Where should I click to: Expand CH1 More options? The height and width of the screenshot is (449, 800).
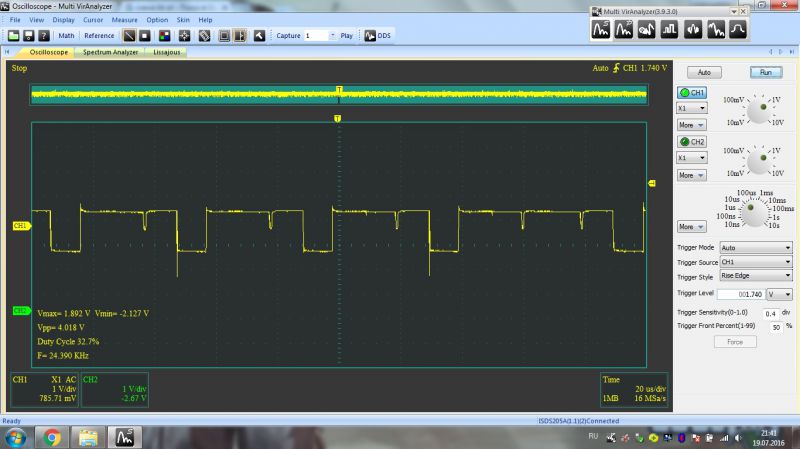pos(691,125)
